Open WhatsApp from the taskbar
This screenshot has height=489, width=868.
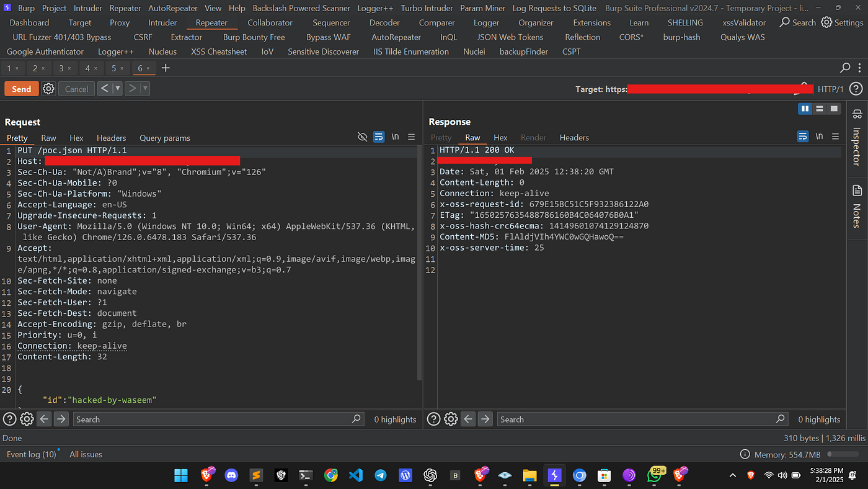pos(655,475)
